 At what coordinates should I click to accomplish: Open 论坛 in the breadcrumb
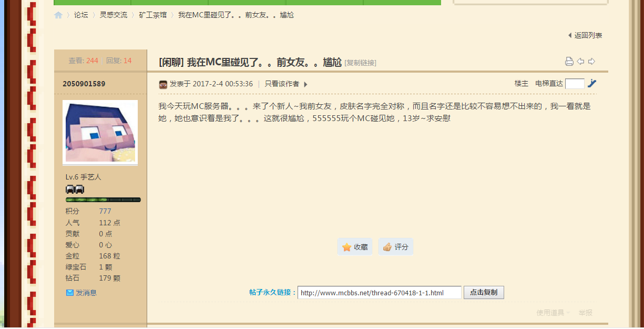pos(81,15)
